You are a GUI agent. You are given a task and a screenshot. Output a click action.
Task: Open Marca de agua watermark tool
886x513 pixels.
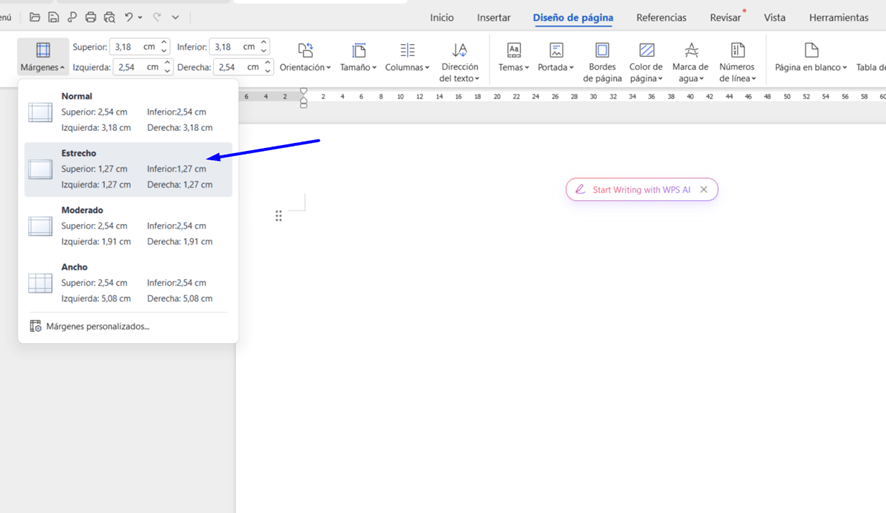(690, 51)
